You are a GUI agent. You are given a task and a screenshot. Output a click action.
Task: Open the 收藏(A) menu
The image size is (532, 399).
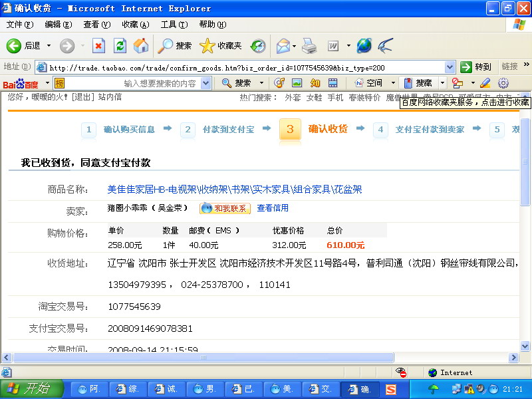[x=135, y=25]
